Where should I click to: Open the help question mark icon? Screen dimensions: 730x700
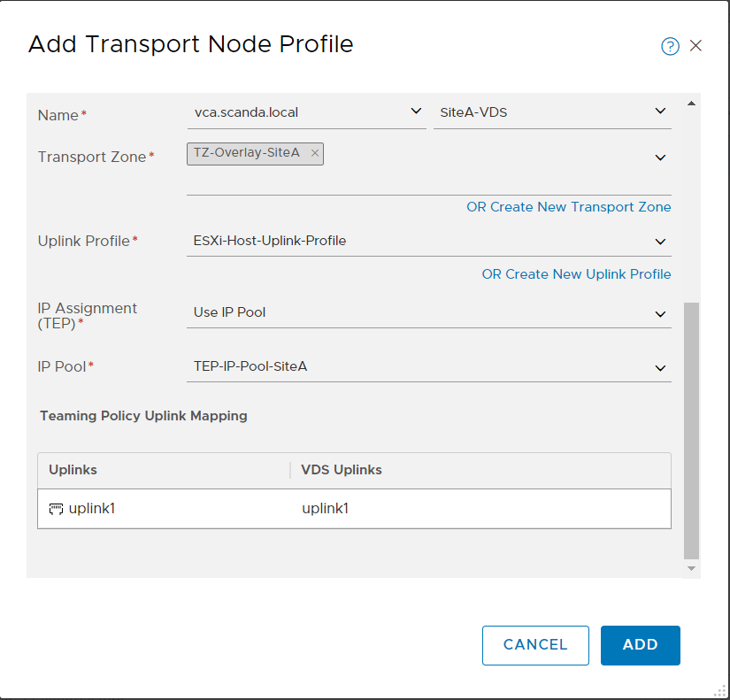[x=670, y=46]
